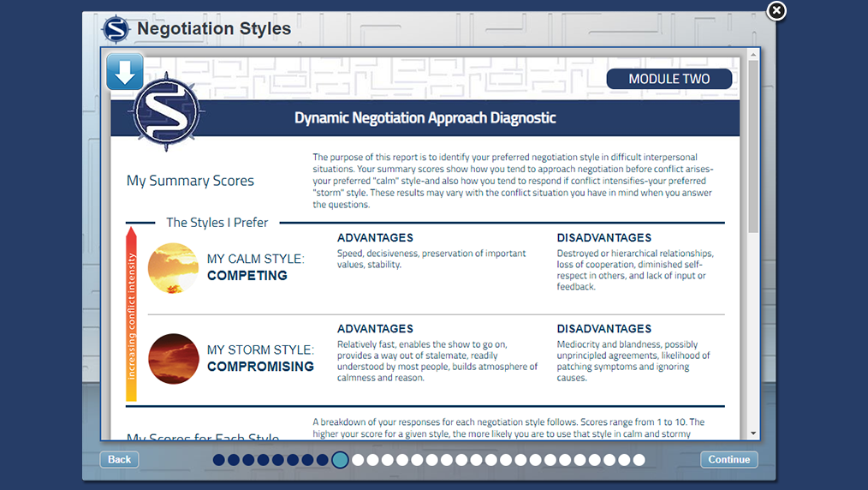Click the COMPROMISING storm style label
Image resolution: width=868 pixels, height=490 pixels.
pos(260,367)
